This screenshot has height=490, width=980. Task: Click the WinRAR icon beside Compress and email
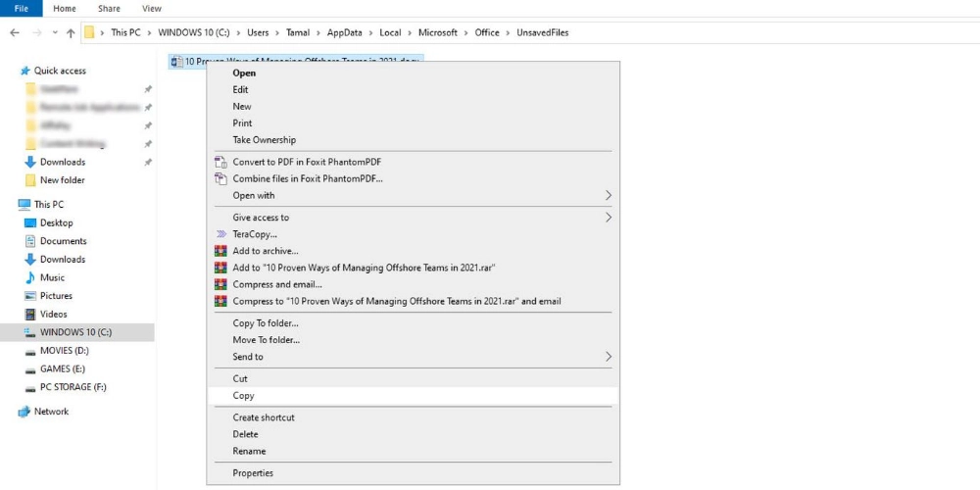220,284
